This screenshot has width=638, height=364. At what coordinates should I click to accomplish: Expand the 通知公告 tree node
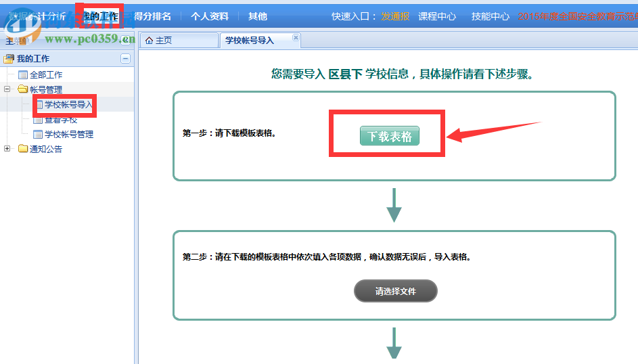click(x=7, y=148)
